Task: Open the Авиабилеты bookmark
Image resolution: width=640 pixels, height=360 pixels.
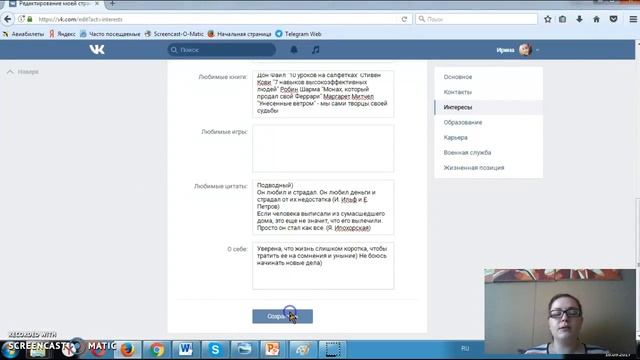Action: 23,34
